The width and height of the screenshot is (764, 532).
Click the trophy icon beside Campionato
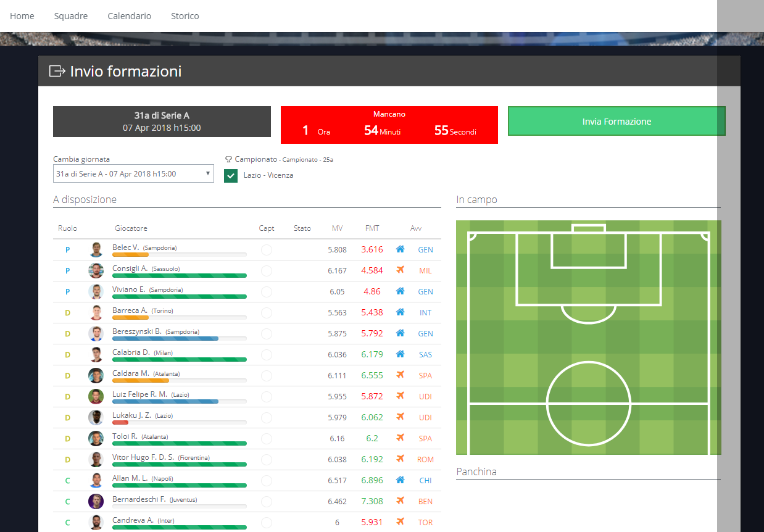click(x=229, y=159)
